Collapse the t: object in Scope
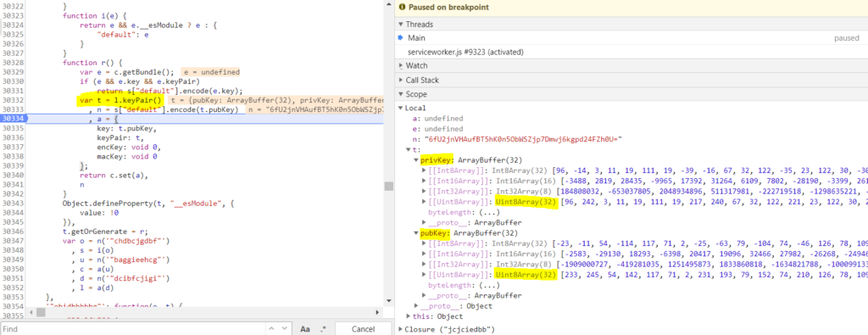The image size is (868, 335). tap(409, 149)
